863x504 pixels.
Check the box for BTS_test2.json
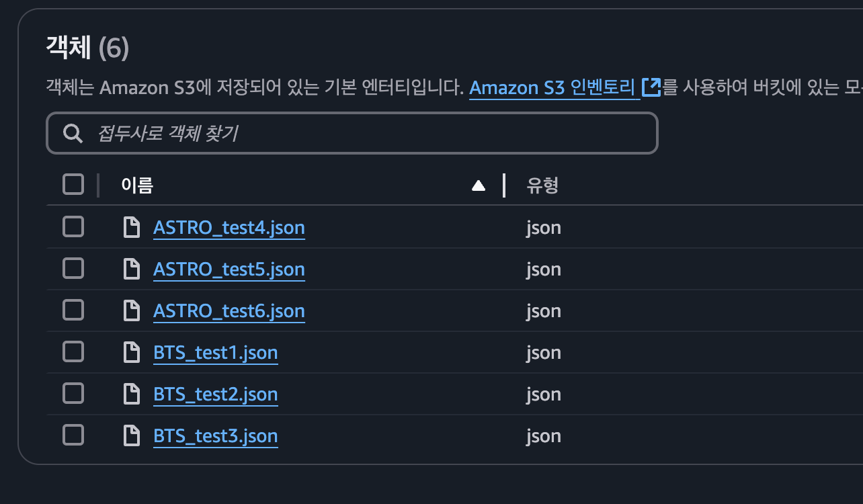pos(73,393)
